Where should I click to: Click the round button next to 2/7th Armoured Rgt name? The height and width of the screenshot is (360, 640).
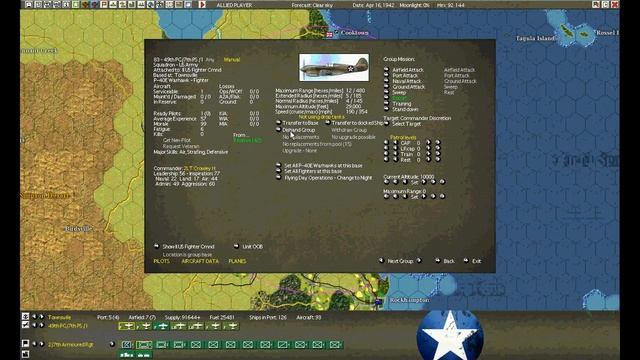pyautogui.click(x=112, y=344)
